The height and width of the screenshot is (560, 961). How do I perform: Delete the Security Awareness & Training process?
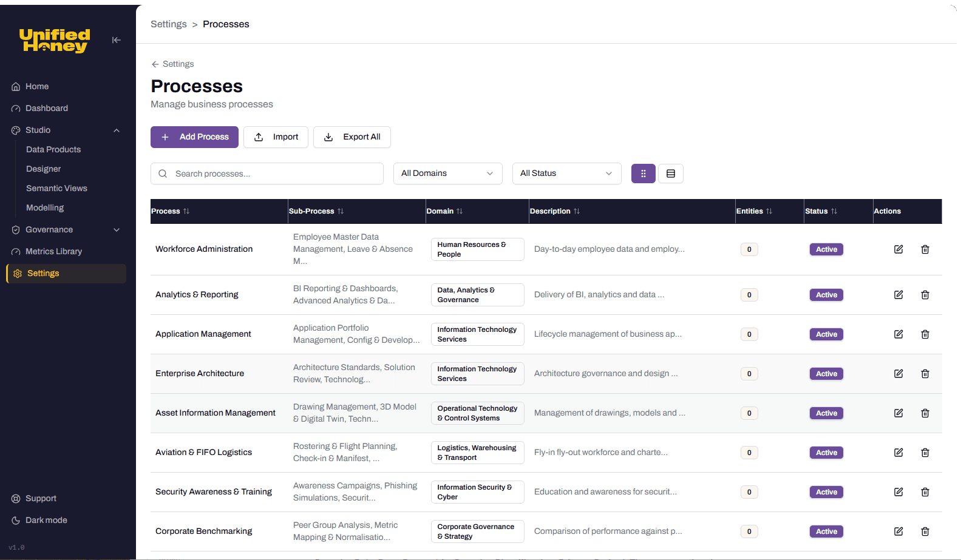click(925, 492)
